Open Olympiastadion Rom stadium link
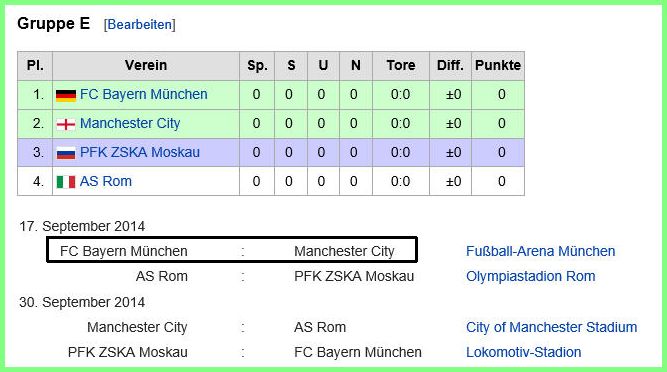 [530, 276]
